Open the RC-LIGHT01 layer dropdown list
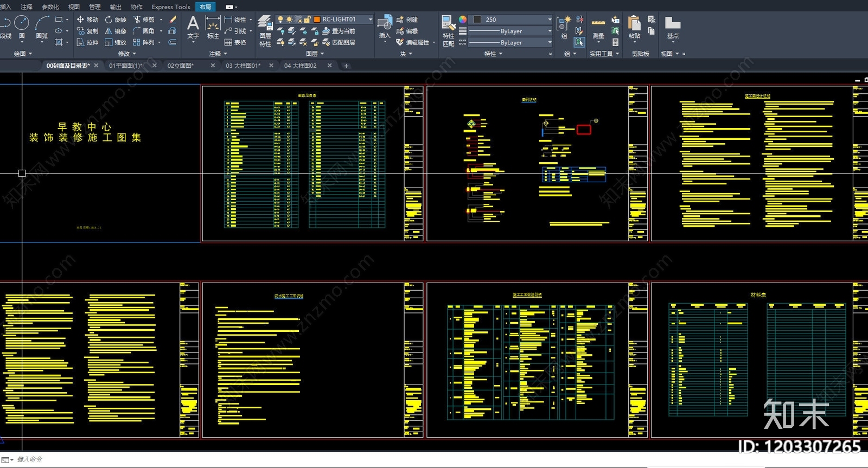868x468 pixels. 371,20
